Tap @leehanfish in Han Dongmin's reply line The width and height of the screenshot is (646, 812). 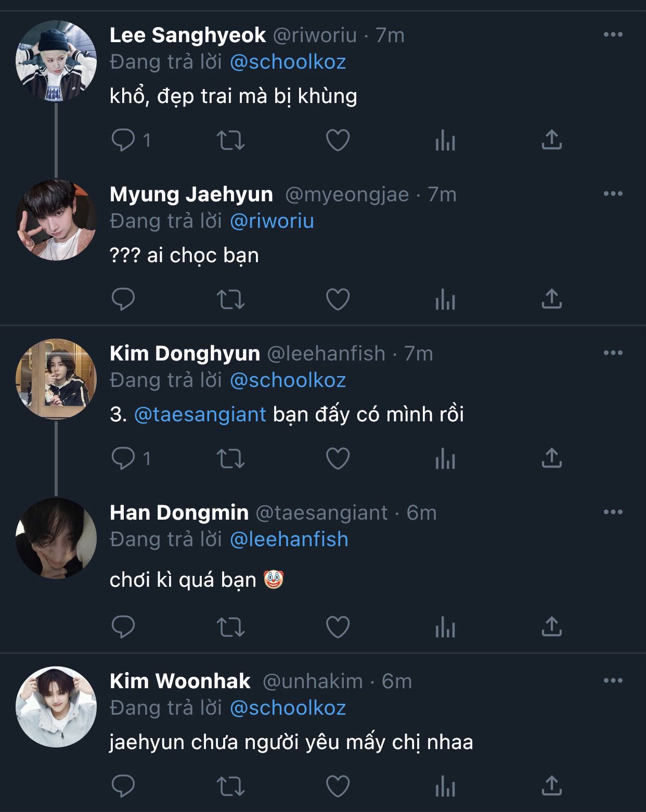coord(289,539)
